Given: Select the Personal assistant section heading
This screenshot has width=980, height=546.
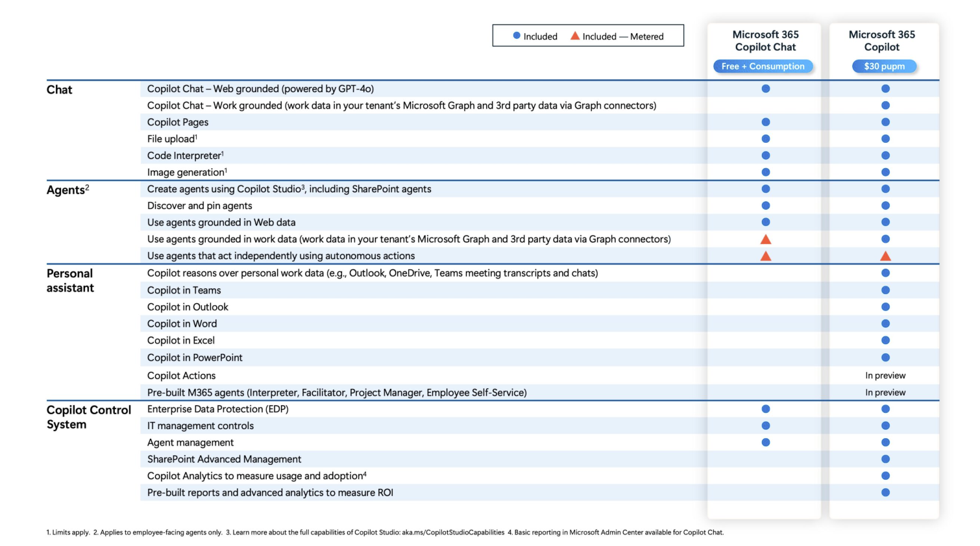Looking at the screenshot, I should pos(70,280).
